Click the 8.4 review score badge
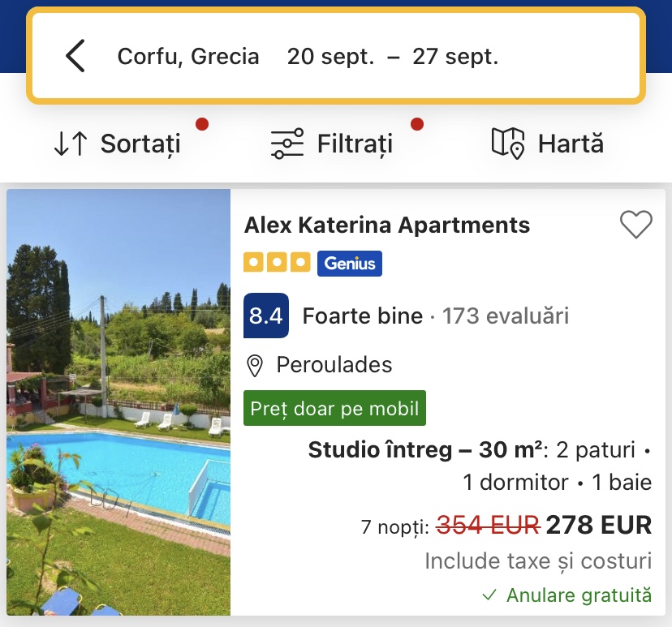This screenshot has height=627, width=672. pos(265,316)
